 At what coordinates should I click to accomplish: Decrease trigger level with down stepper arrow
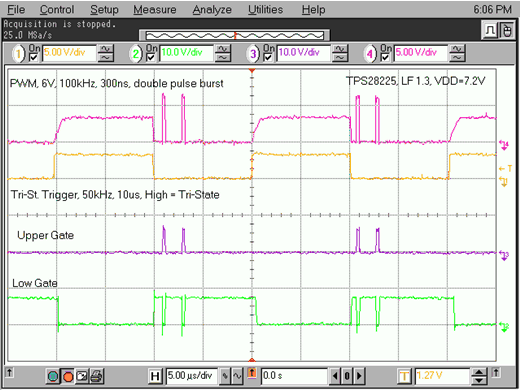(479, 380)
